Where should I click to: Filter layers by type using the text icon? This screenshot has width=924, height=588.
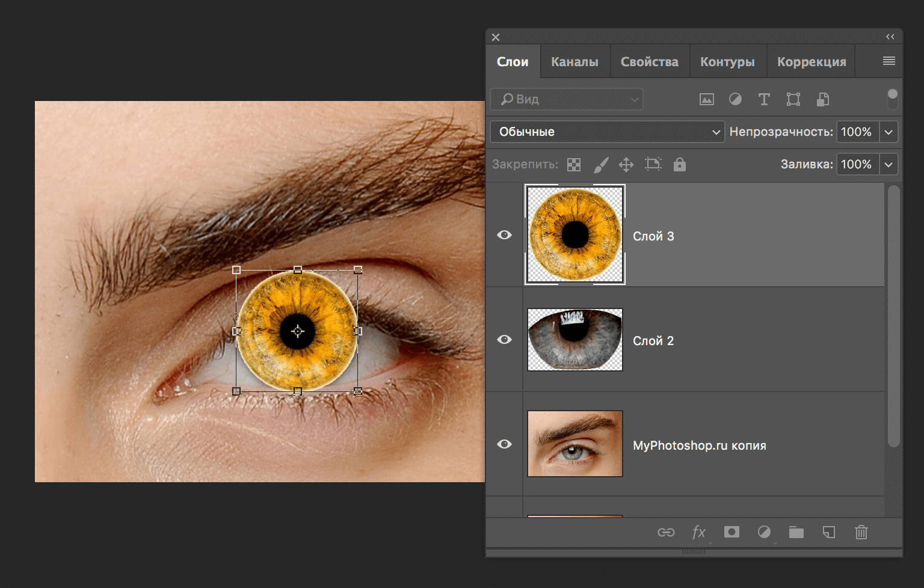tap(764, 99)
